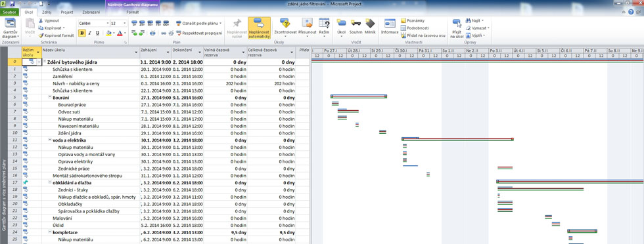Toggle Naplánovat automaticky scheduling
Image resolution: width=644 pixels, height=244 pixels.
pos(259,28)
